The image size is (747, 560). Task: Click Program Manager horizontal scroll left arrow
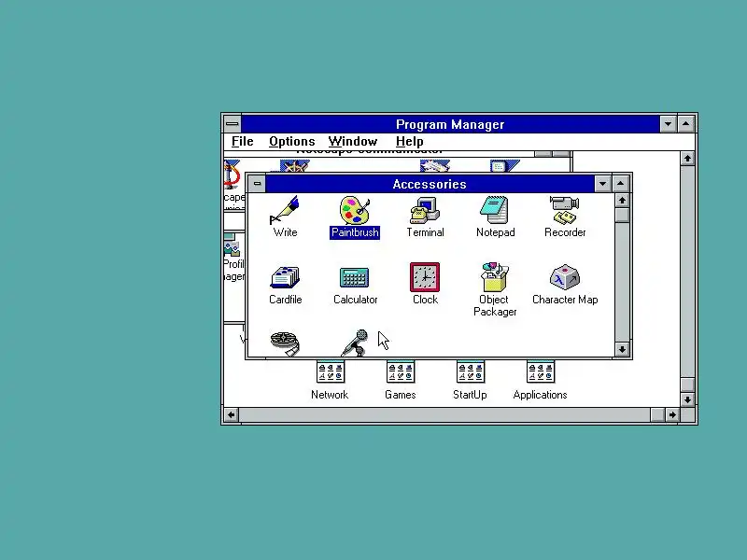pos(231,414)
